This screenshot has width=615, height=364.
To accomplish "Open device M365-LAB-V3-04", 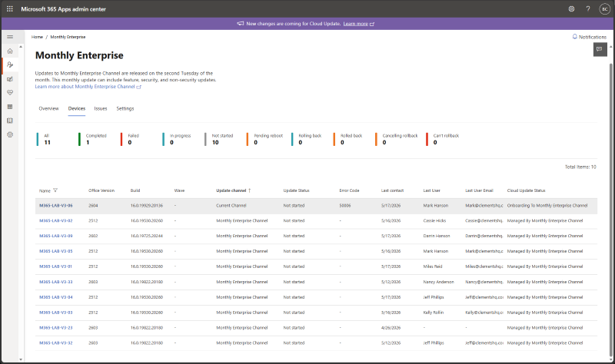I will click(55, 297).
